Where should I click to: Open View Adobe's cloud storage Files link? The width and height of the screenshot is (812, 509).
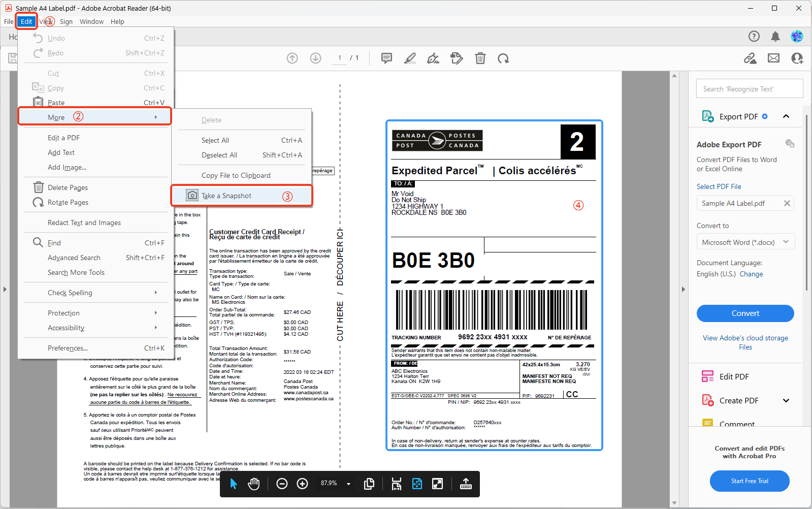point(745,342)
